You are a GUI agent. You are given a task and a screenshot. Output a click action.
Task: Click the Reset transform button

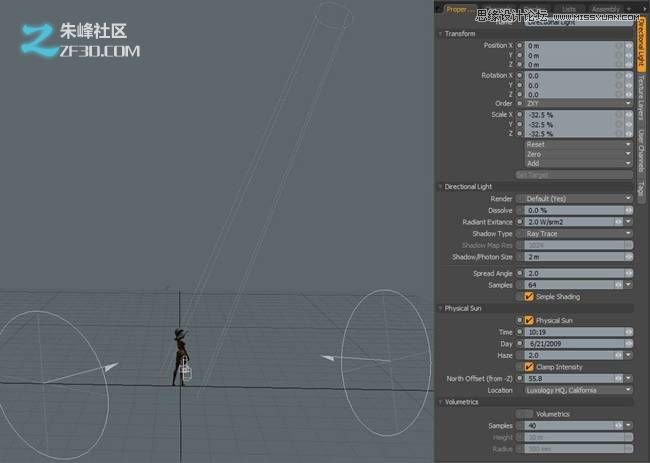click(579, 144)
